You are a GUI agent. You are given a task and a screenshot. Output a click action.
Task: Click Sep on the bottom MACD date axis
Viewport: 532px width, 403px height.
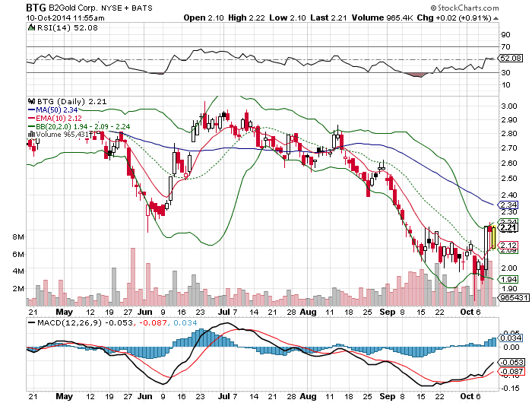point(387,396)
